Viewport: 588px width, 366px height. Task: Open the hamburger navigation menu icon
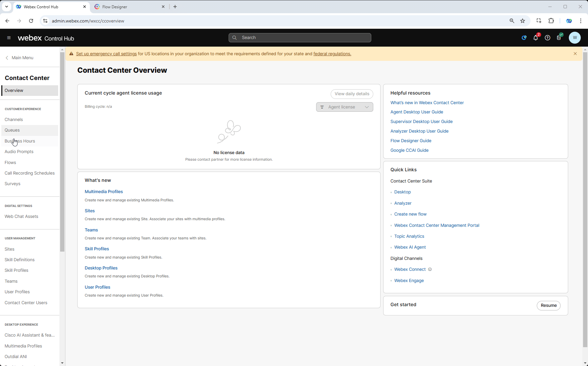click(x=9, y=38)
